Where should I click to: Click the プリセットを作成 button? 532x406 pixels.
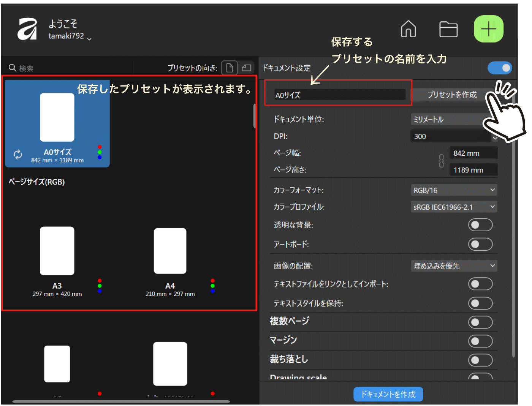[451, 95]
